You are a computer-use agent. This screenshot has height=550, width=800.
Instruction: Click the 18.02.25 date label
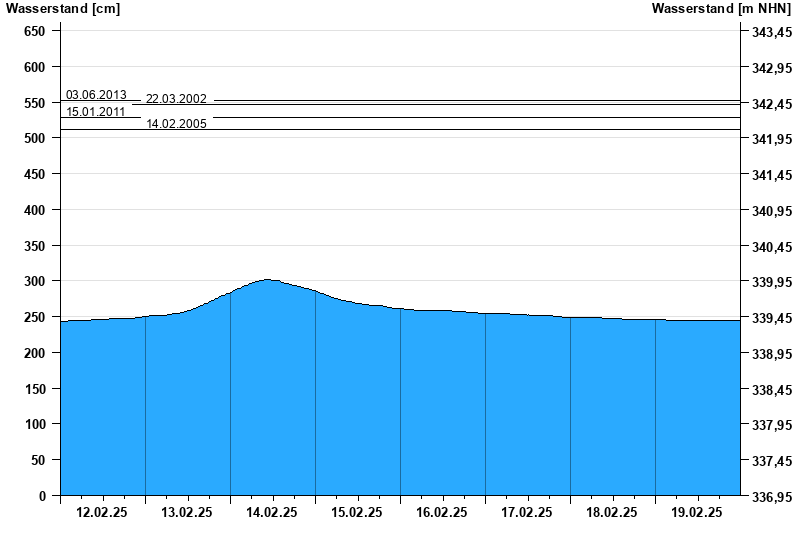612,512
